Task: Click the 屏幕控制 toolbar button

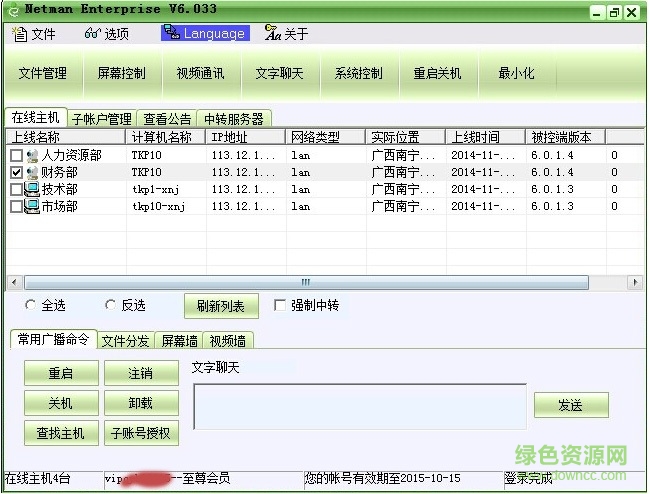Action: tap(121, 74)
